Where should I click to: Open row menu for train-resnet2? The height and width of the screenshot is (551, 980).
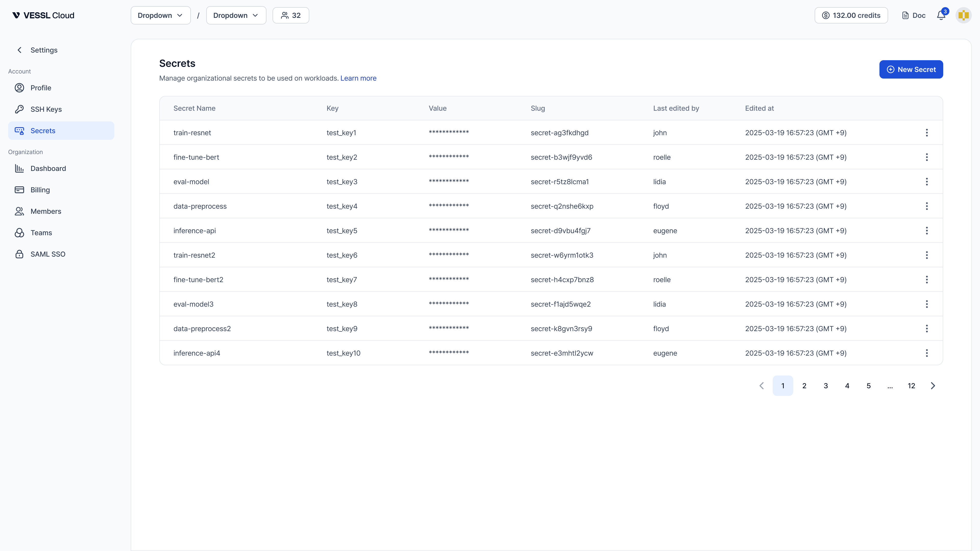927,255
